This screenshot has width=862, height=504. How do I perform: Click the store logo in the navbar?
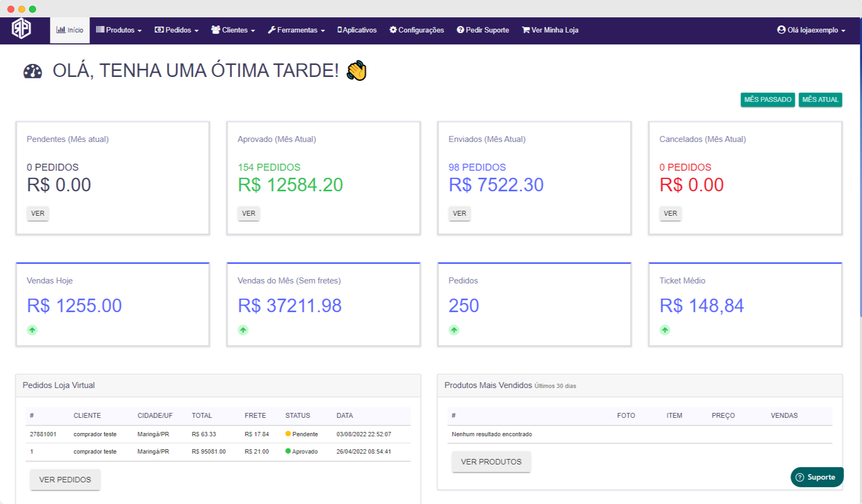[21, 28]
